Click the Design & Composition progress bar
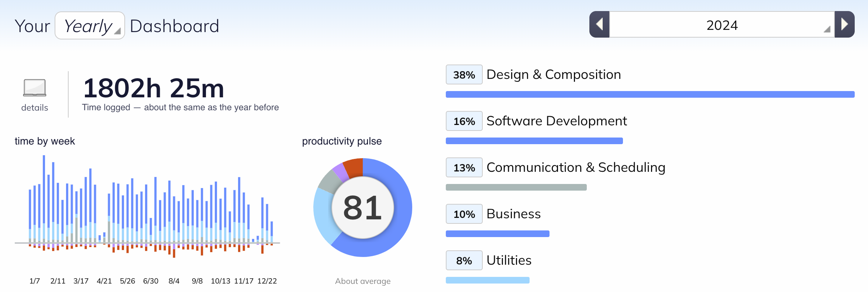The width and height of the screenshot is (868, 292). point(650,94)
